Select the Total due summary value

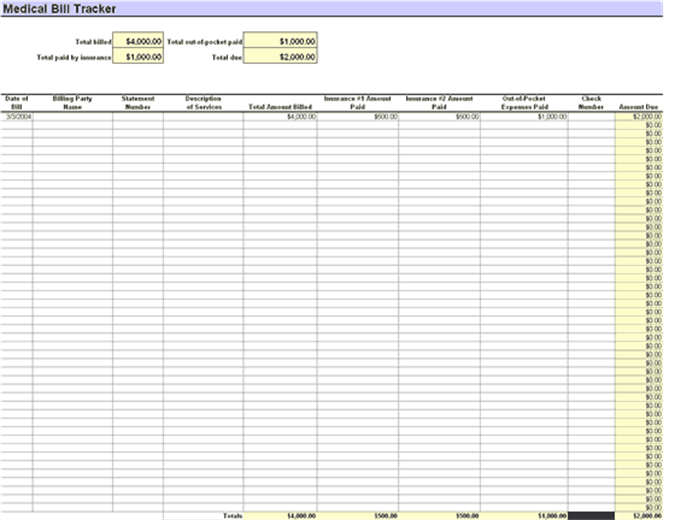pos(281,58)
